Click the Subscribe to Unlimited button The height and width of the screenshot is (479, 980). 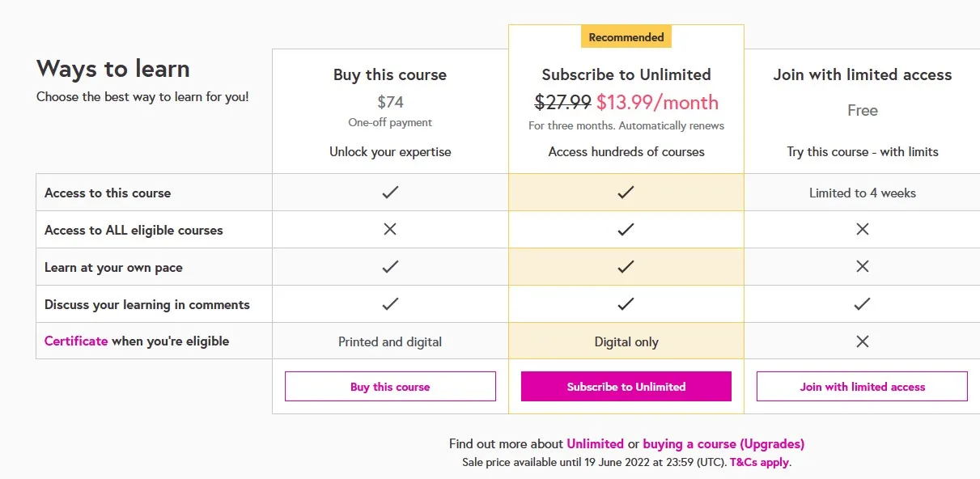tap(626, 387)
